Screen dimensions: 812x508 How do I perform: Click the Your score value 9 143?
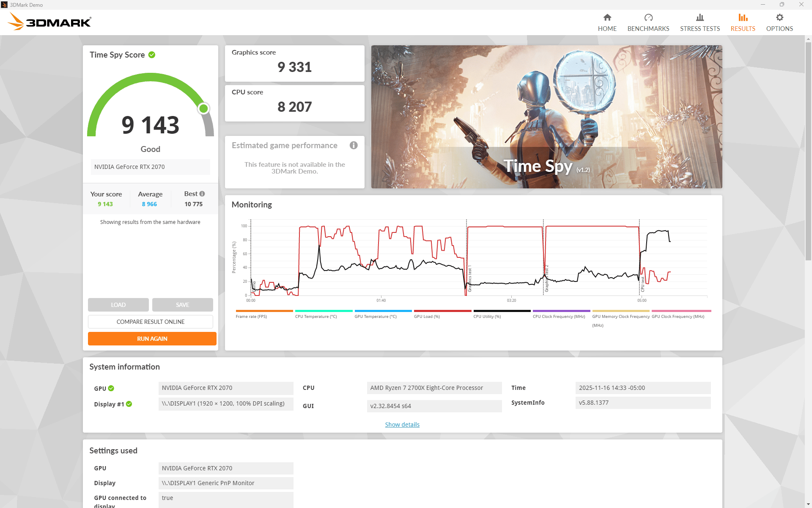(x=105, y=204)
